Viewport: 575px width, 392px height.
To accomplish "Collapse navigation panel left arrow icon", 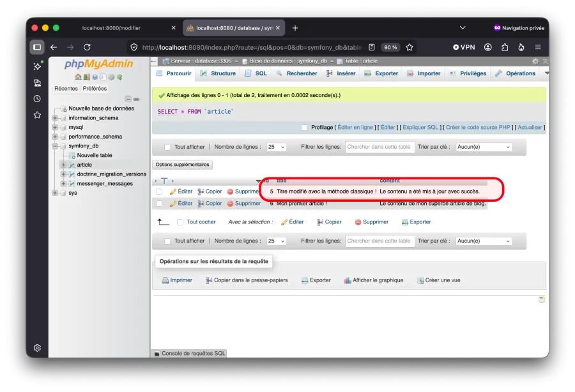I will tap(154, 61).
